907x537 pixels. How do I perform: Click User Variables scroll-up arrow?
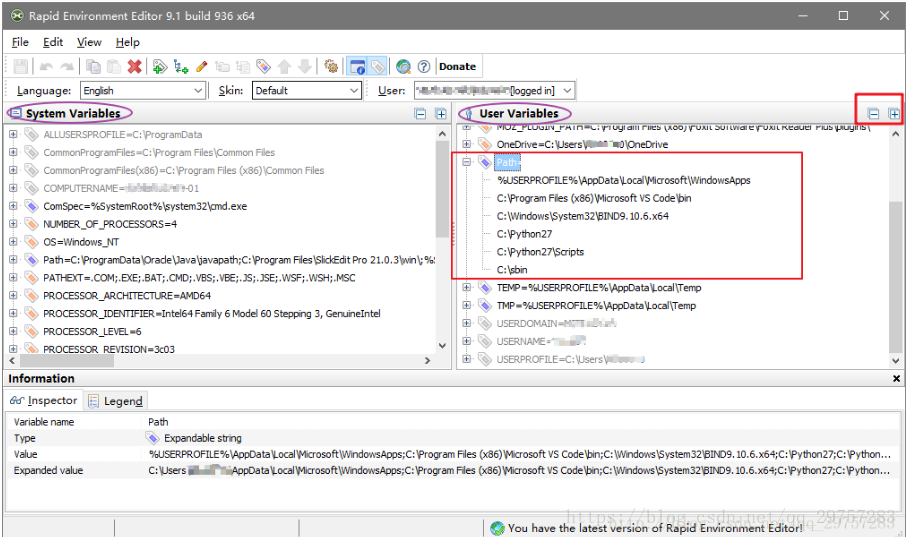[x=895, y=134]
